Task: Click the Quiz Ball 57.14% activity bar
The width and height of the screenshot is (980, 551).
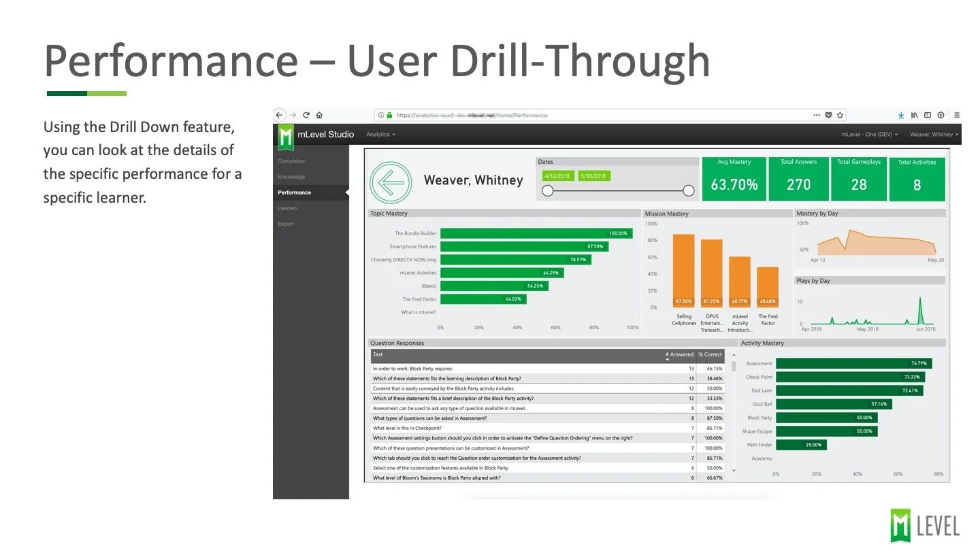Action: click(x=834, y=404)
